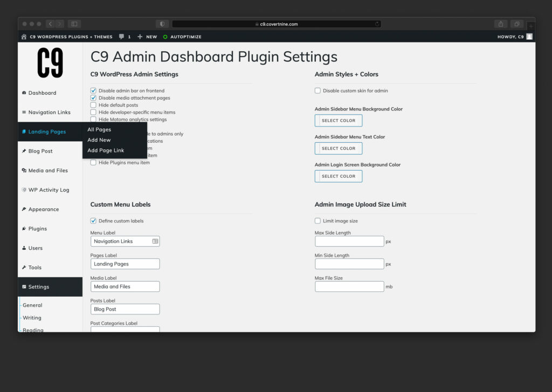Uncheck Disable media attachment pages
Screen dimensions: 552x392
click(x=93, y=98)
